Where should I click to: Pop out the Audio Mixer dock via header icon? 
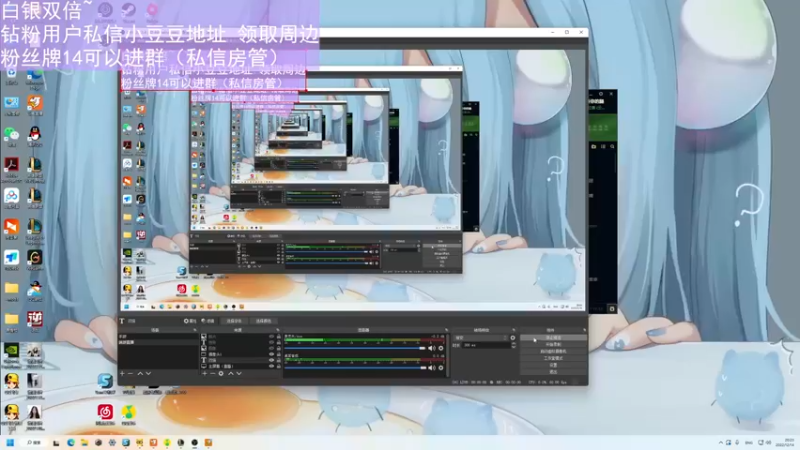point(446,330)
